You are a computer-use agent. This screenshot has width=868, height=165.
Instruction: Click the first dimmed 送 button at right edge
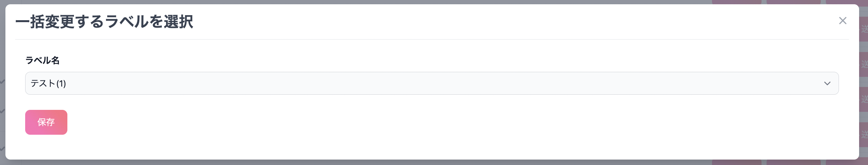[x=864, y=29]
